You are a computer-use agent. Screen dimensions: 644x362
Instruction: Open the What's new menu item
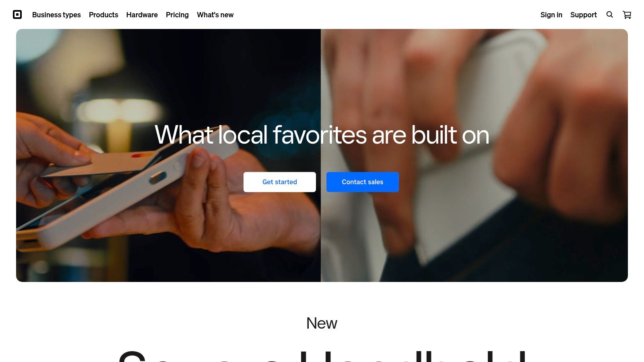click(x=215, y=15)
